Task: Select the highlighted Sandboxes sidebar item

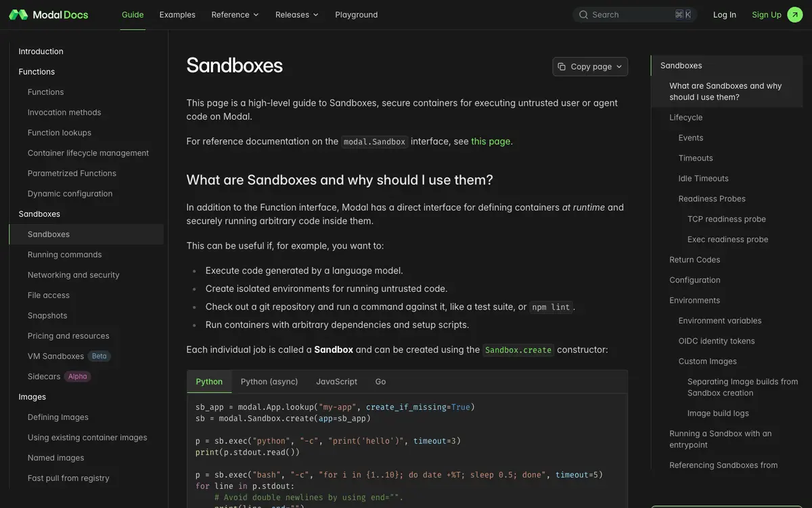Action: click(x=87, y=234)
